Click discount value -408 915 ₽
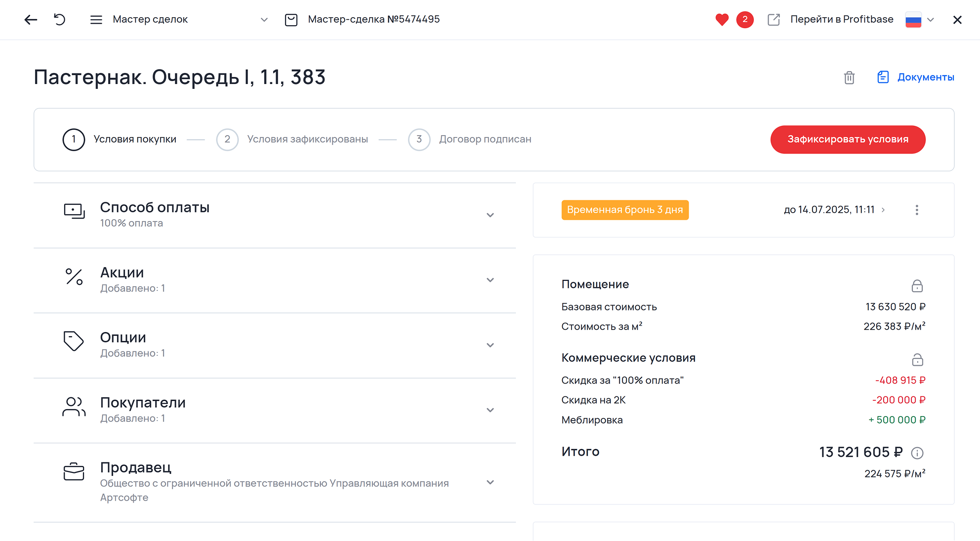Viewport: 980px width, 541px height. tap(900, 381)
